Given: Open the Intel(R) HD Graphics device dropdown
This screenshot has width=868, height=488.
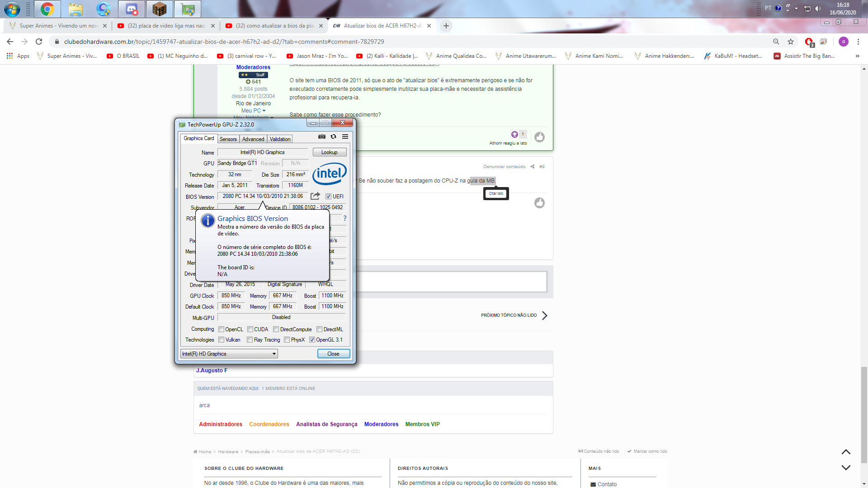Looking at the screenshot, I should click(229, 354).
